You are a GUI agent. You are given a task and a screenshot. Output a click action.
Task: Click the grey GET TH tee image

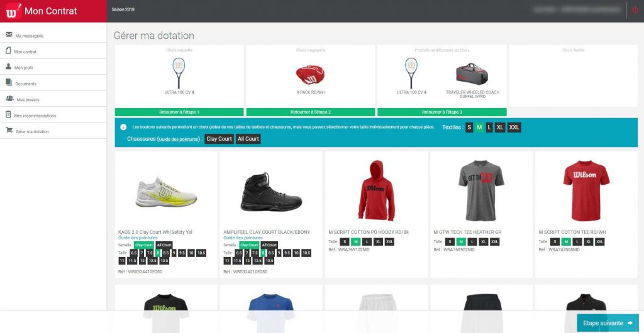pos(481,191)
